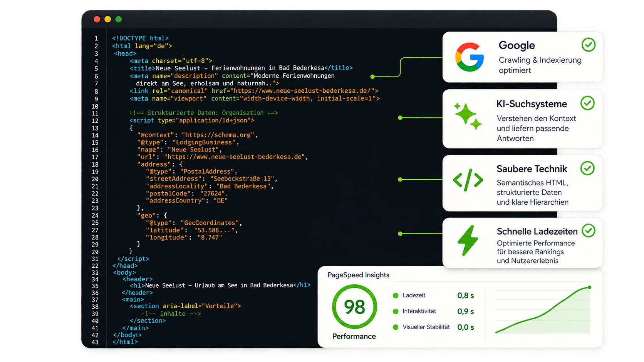Click the title tag 'Neue Seelust – Ferienwohnungen' line
The height and width of the screenshot is (362, 644).
(241, 68)
